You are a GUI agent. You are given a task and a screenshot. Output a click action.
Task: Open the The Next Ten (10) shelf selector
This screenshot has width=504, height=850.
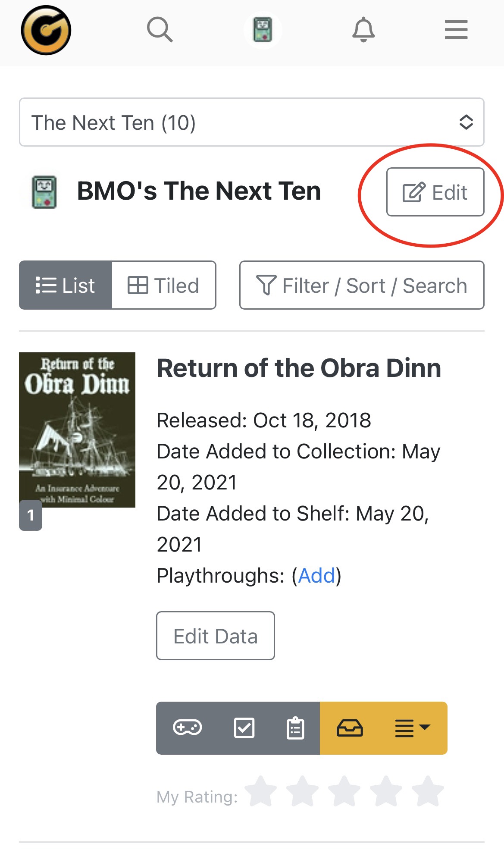[252, 122]
